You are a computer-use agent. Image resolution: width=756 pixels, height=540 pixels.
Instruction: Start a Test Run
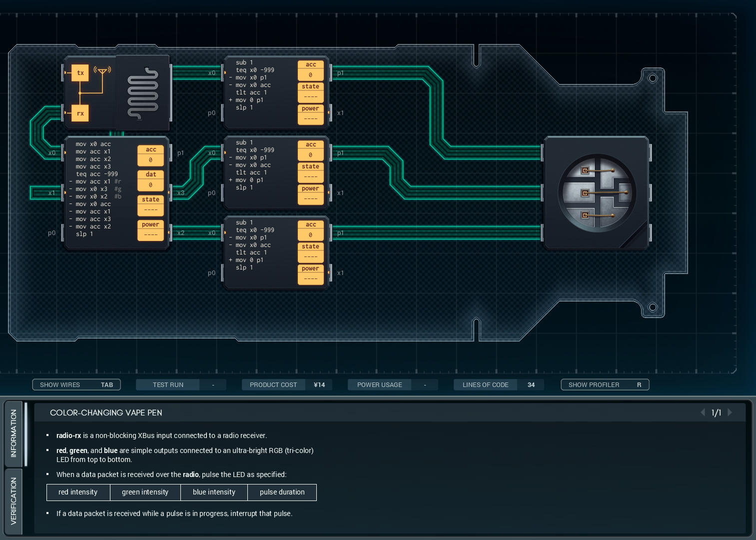coord(168,384)
